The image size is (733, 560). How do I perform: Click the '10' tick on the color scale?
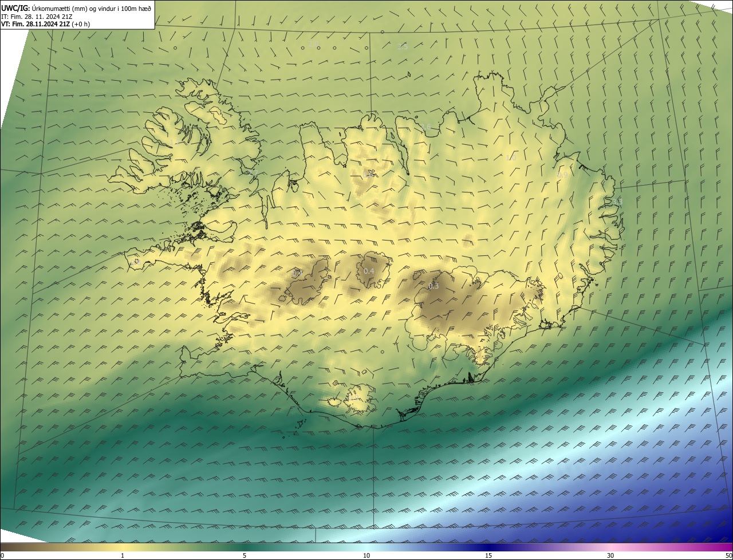pyautogui.click(x=366, y=555)
